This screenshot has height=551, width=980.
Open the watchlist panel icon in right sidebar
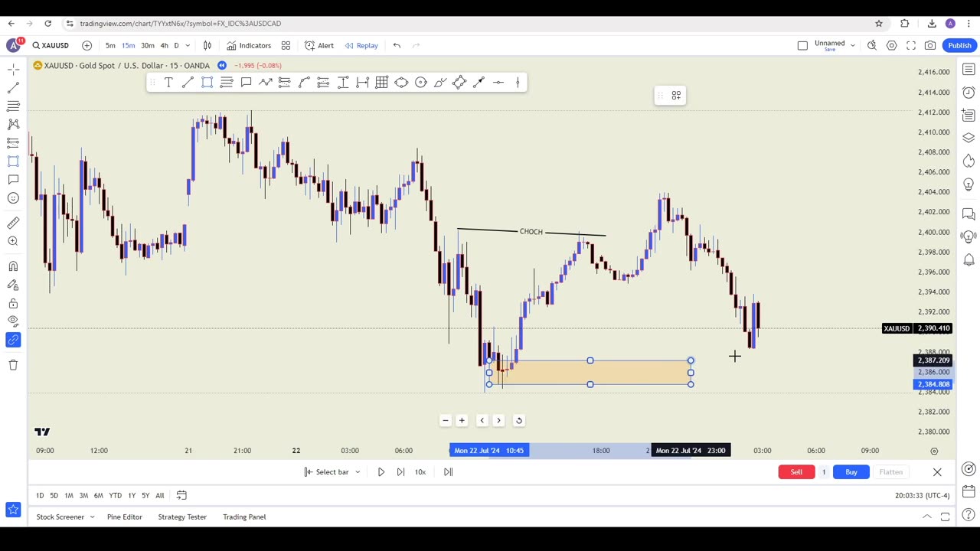pyautogui.click(x=969, y=70)
